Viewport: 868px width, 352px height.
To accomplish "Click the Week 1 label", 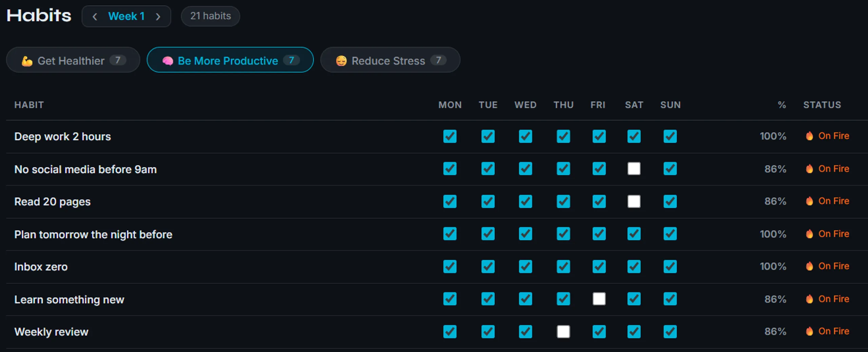I will [x=126, y=16].
